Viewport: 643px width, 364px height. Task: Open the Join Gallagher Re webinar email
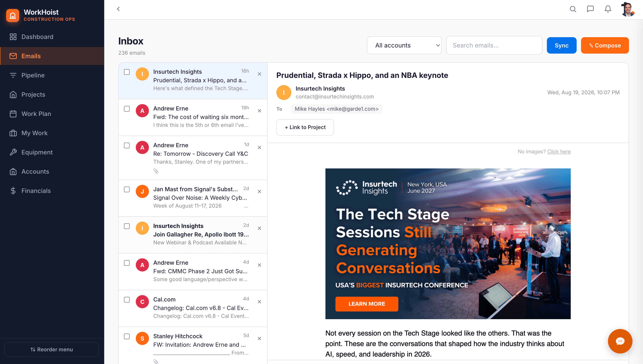(x=193, y=235)
